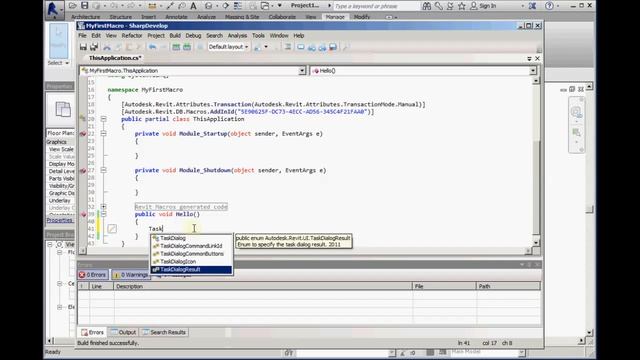This screenshot has height=360, width=640.
Task: Open the Analysis menu
Action: pos(237,36)
